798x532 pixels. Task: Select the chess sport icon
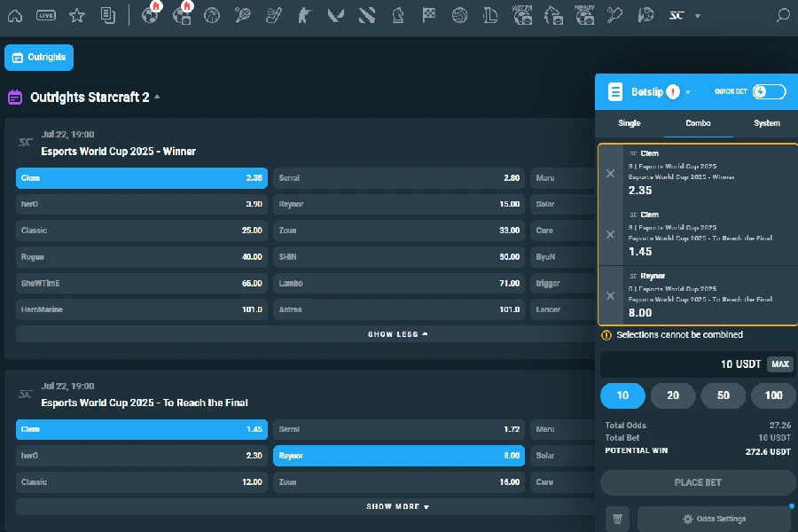[398, 15]
